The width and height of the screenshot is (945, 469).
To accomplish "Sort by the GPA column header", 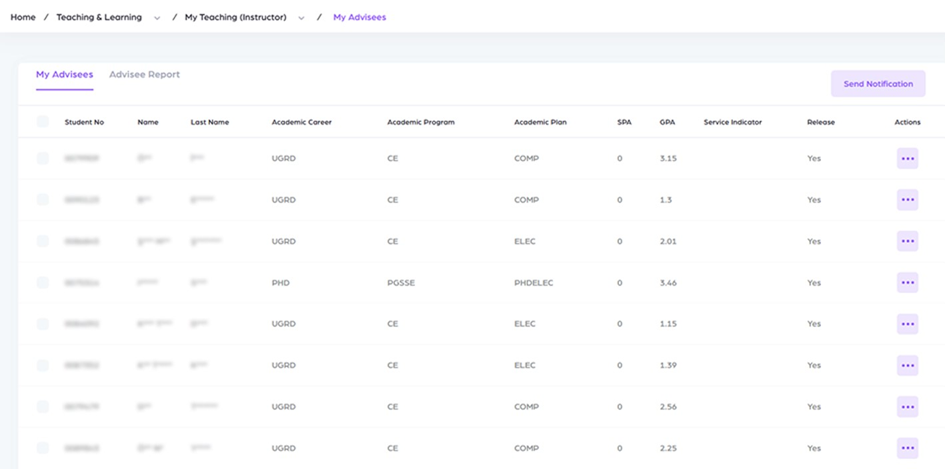I will click(667, 122).
